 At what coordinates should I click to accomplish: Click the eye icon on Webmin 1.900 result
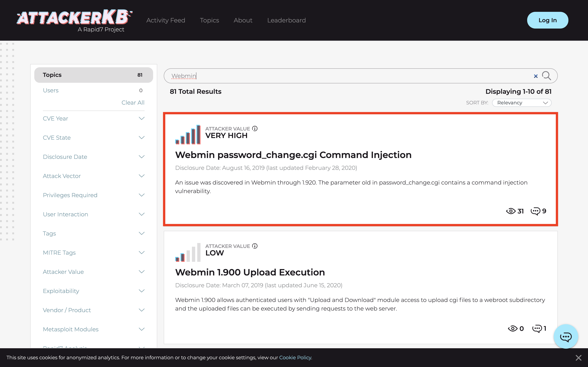tap(512, 329)
